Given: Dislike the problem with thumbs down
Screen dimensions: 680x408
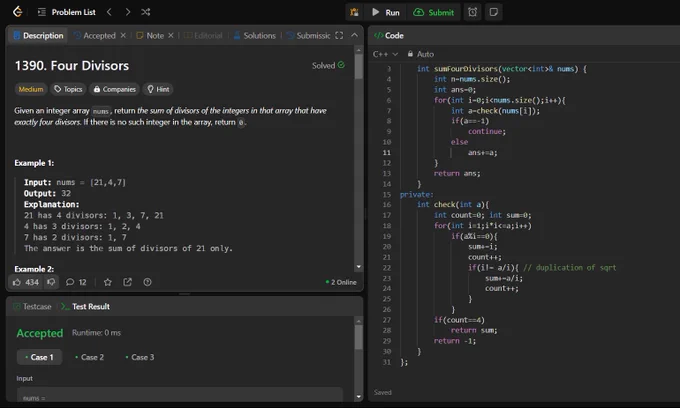Looking at the screenshot, I should coord(51,282).
